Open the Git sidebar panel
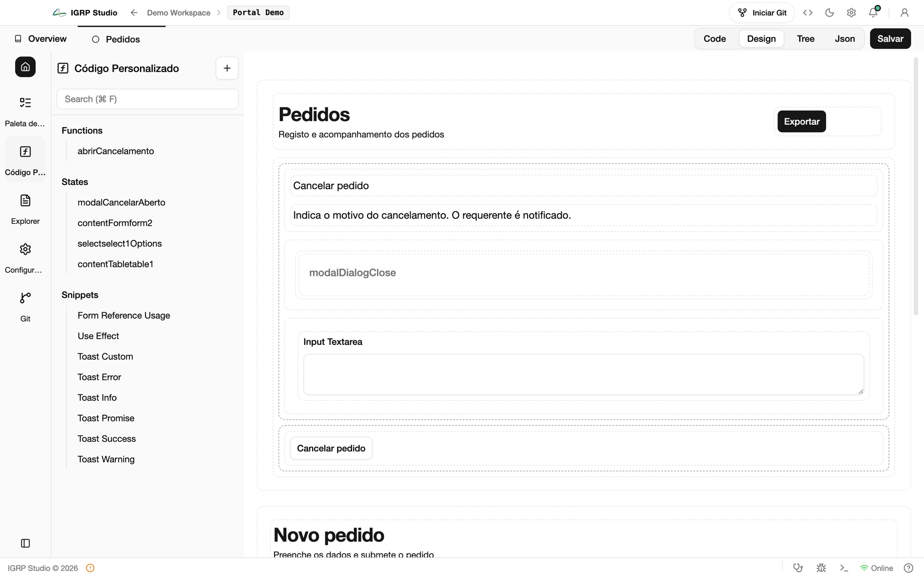The image size is (924, 578). 25,307
